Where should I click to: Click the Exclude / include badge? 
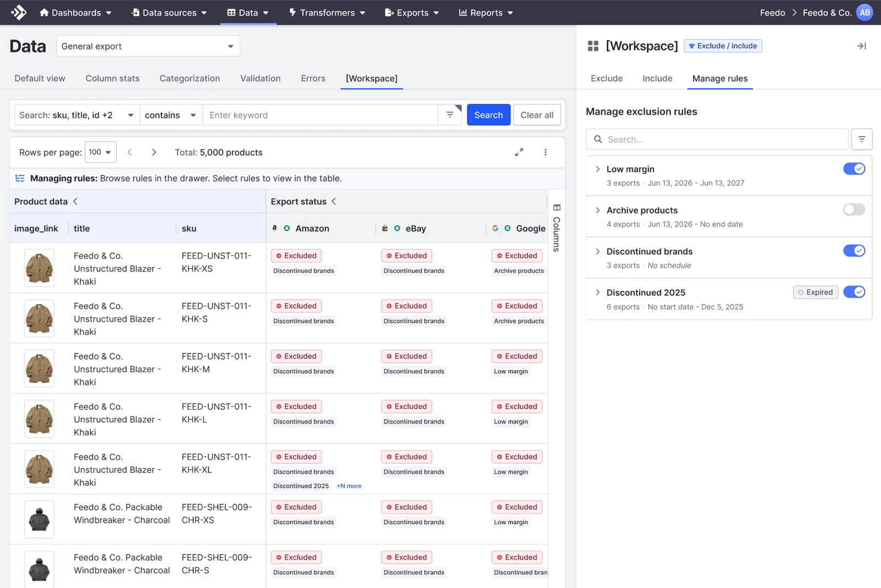click(x=722, y=46)
